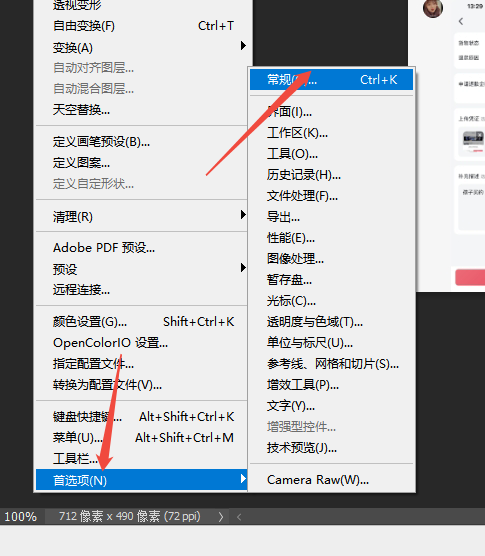Choose 工作区(K)... preferences
This screenshot has width=485, height=556.
(331, 133)
